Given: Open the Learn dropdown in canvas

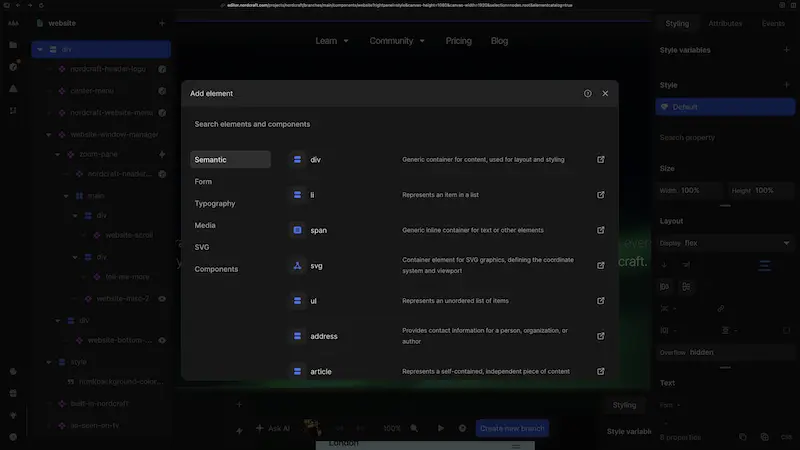Looking at the screenshot, I should (x=332, y=41).
